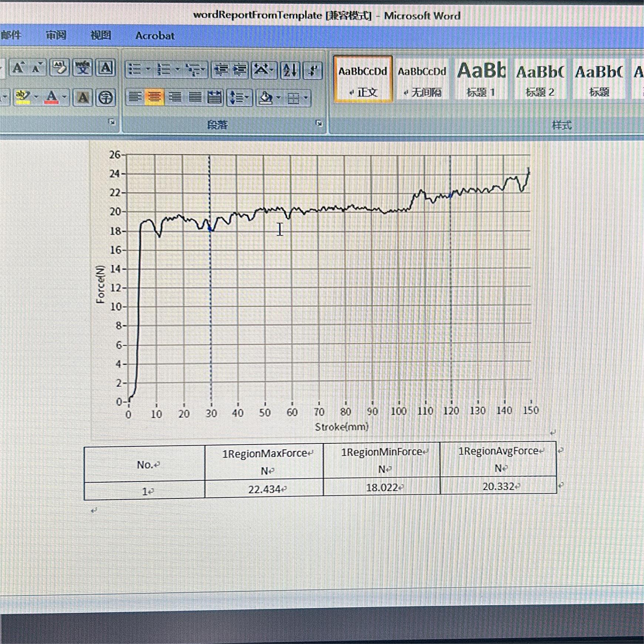
Task: Expand the shading color dropdown arrow
Action: (x=279, y=98)
